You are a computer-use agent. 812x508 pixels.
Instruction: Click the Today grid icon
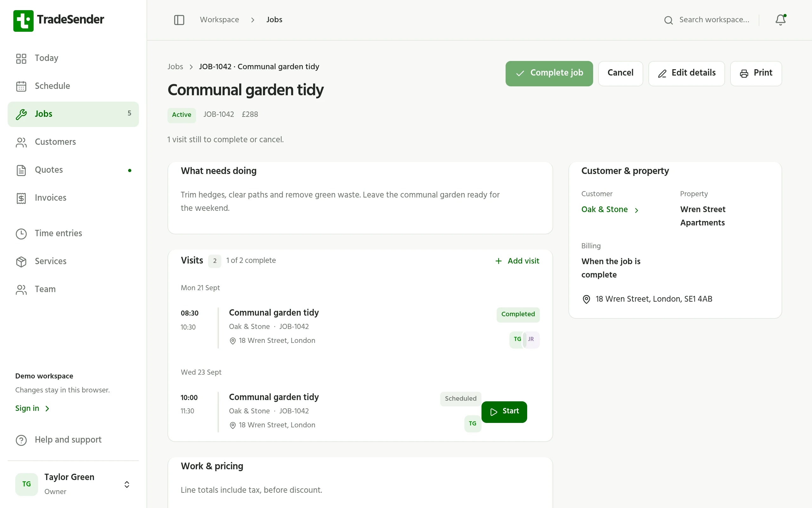click(21, 58)
